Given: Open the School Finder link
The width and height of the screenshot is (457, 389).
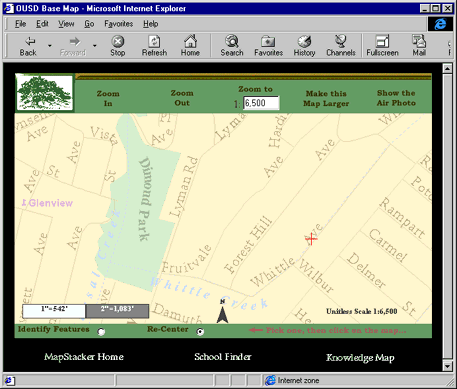Looking at the screenshot, I should click(223, 357).
